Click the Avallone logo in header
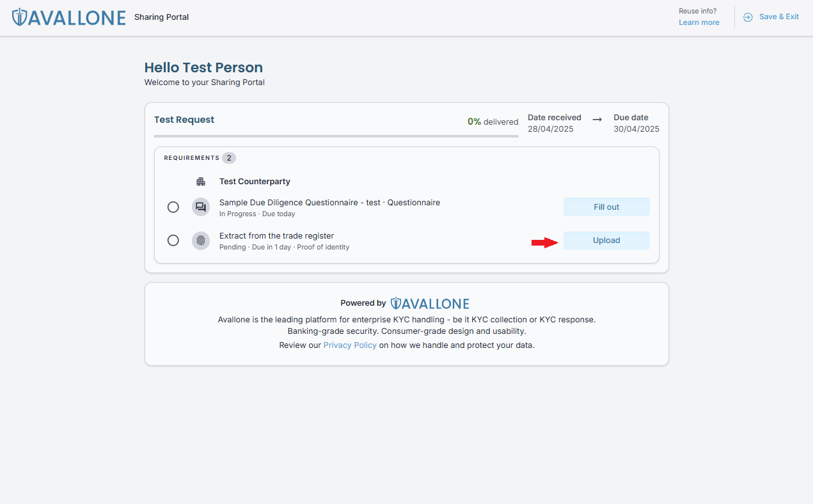 [x=68, y=17]
